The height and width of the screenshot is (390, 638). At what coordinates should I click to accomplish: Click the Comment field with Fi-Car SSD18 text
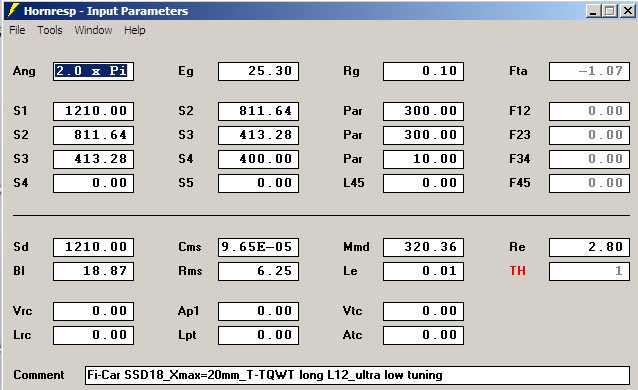pos(358,375)
